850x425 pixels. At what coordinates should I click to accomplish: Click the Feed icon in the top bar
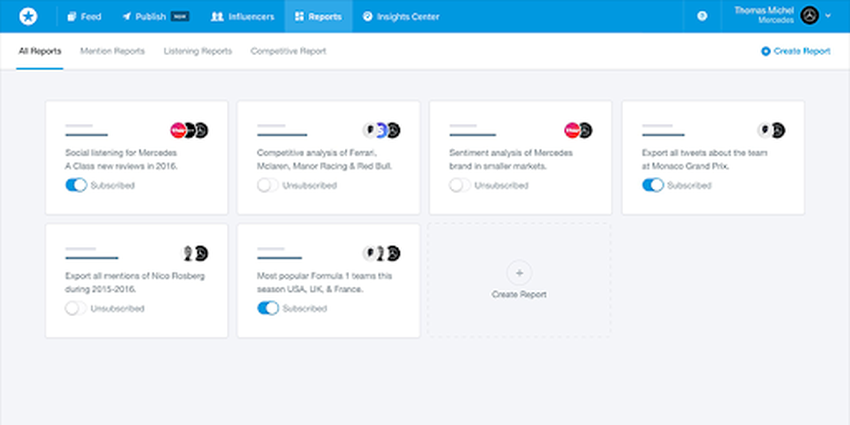point(72,17)
